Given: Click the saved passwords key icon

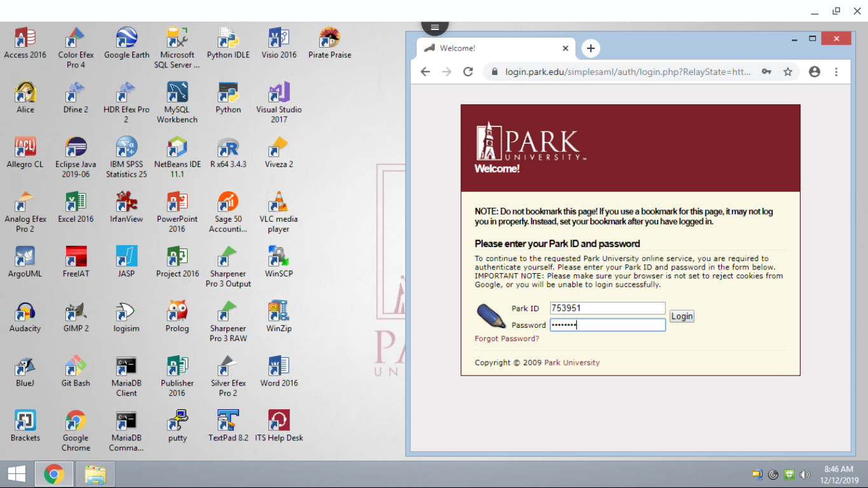Looking at the screenshot, I should click(x=767, y=72).
